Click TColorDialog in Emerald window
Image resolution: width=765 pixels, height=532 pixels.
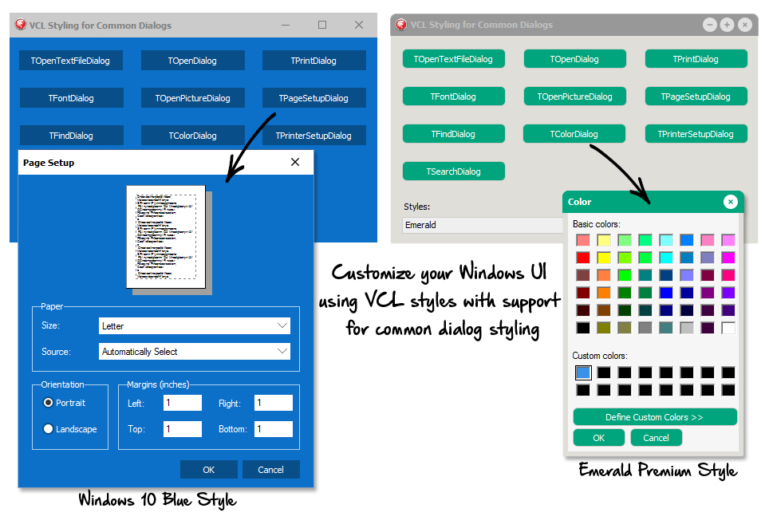pos(574,134)
